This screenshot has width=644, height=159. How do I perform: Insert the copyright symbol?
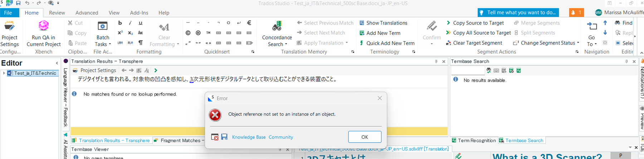188,33
